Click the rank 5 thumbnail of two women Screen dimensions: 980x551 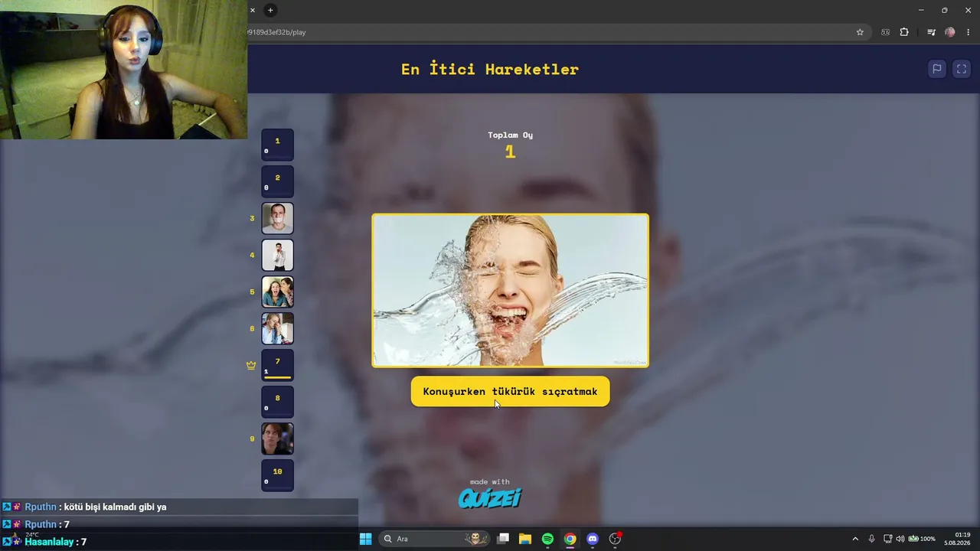(277, 292)
